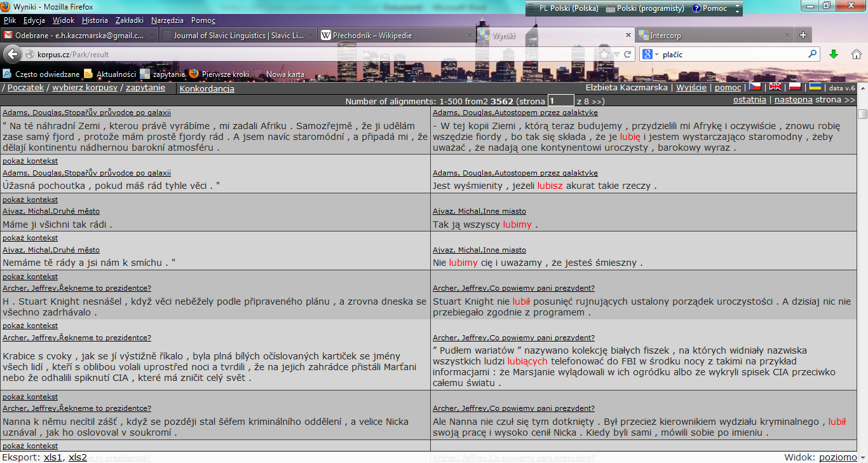Open the Plik menu
Image resolution: width=868 pixels, height=463 pixels.
point(10,20)
